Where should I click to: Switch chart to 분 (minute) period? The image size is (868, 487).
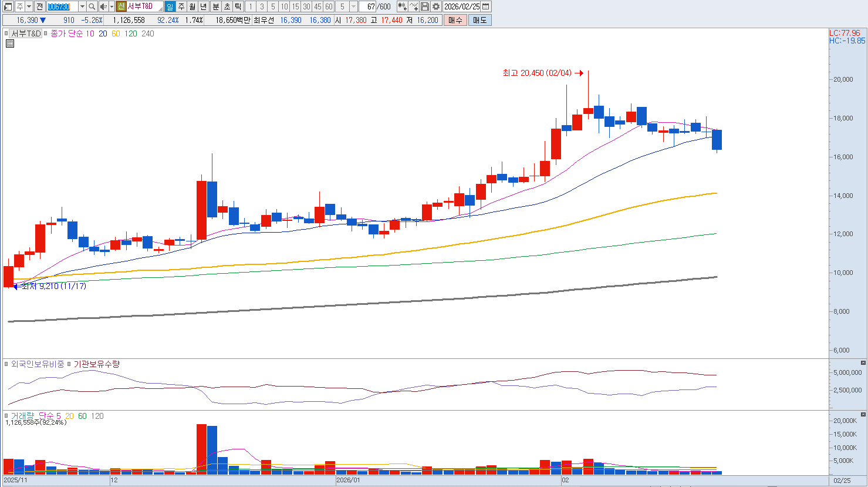click(215, 6)
